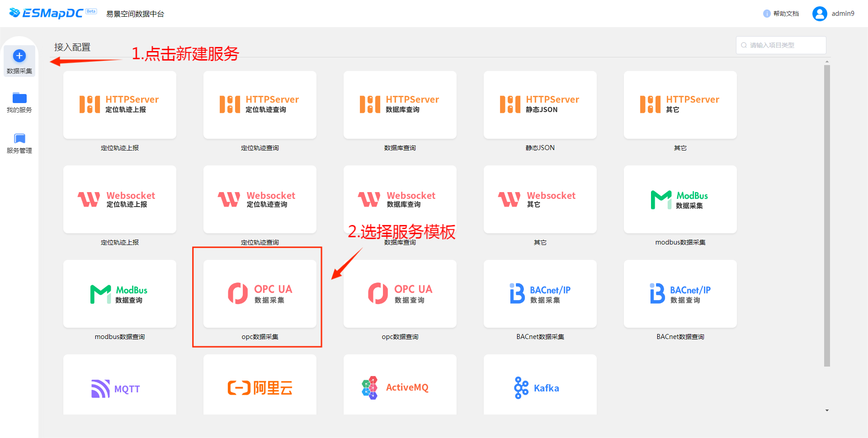868x438 pixels.
Task: Click the 易景空间数据中台 title text
Action: tap(135, 14)
